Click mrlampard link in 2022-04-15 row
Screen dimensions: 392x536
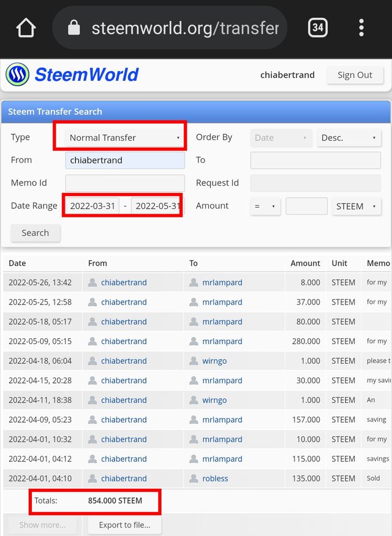222,381
